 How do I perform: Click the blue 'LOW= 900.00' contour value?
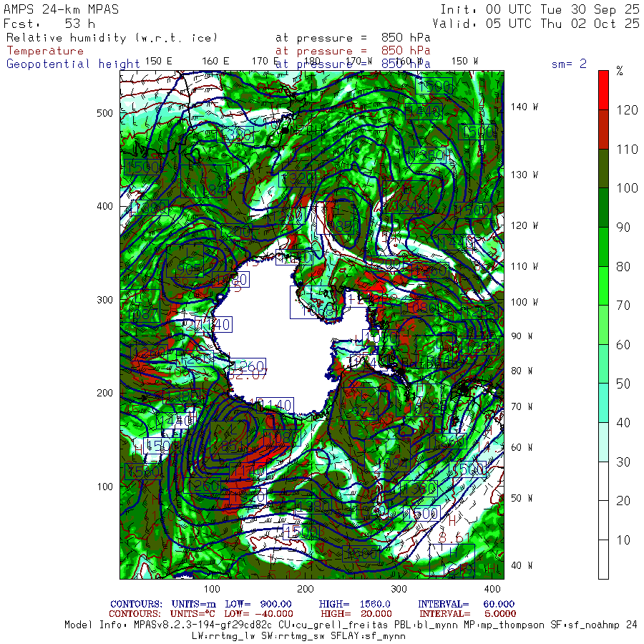pos(258,604)
